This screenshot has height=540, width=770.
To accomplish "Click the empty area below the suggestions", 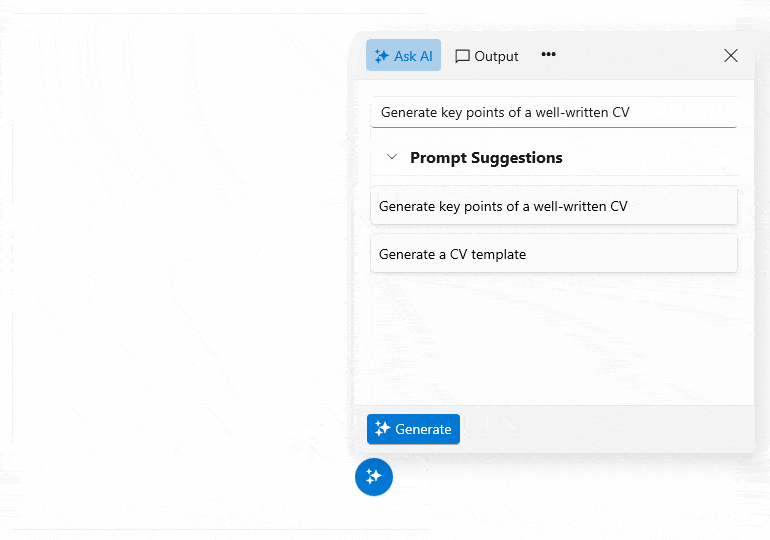I will pyautogui.click(x=554, y=339).
